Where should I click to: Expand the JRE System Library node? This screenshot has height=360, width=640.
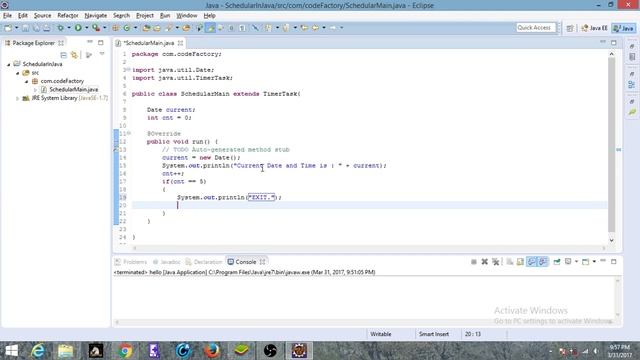point(18,98)
